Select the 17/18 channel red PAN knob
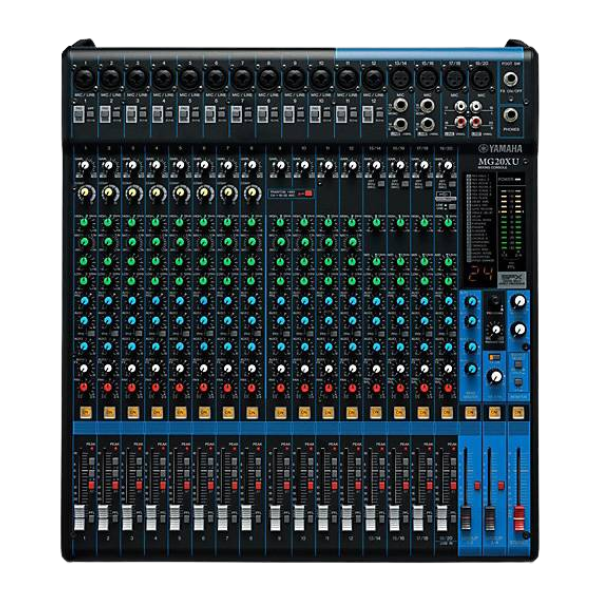This screenshot has width=600, height=600. [x=424, y=388]
